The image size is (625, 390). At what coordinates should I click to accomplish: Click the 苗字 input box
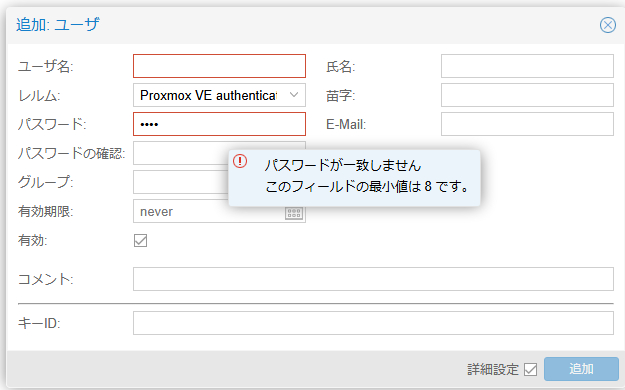tap(527, 95)
